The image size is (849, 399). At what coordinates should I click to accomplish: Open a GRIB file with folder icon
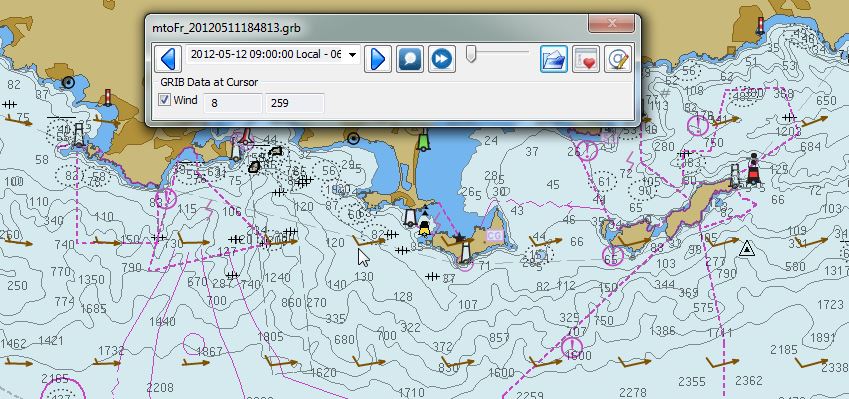click(554, 58)
